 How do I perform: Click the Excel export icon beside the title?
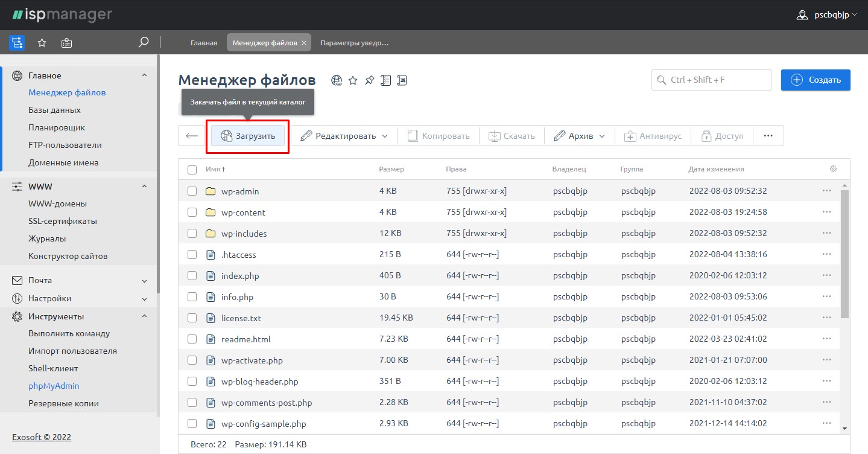click(x=402, y=80)
